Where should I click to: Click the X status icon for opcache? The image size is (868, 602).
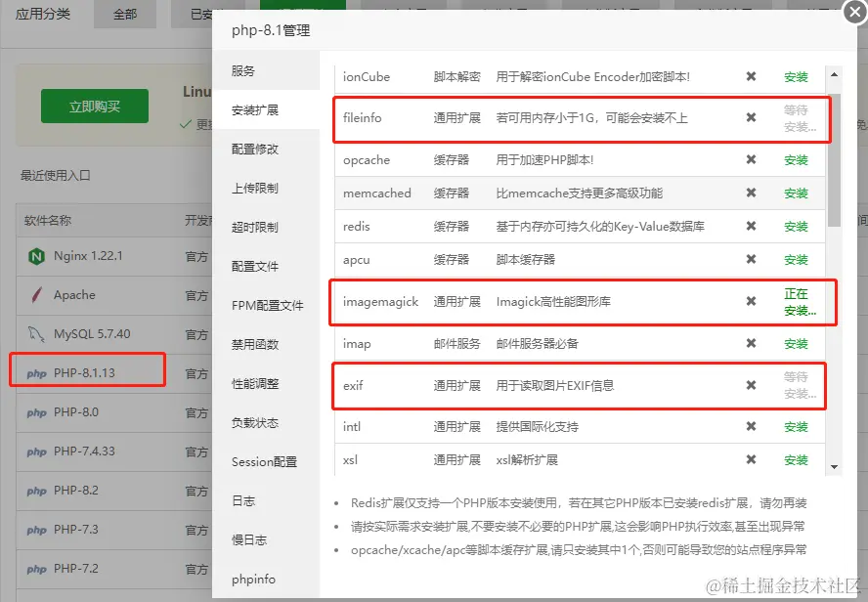[751, 159]
